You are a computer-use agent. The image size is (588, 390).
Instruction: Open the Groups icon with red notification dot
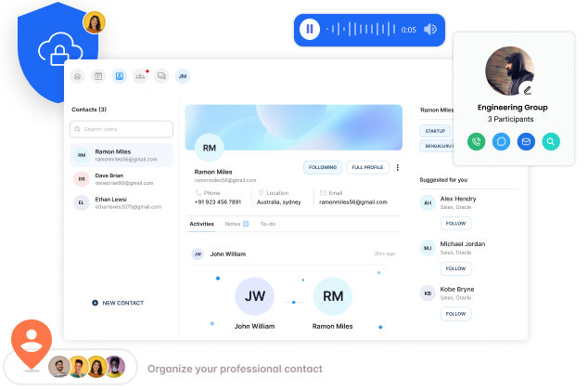coord(140,76)
